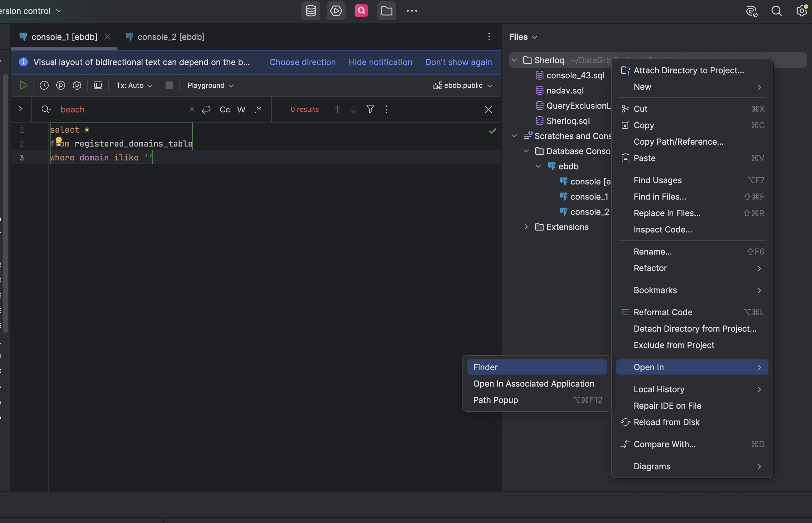
Task: Click Don't show again link
Action: pos(458,62)
